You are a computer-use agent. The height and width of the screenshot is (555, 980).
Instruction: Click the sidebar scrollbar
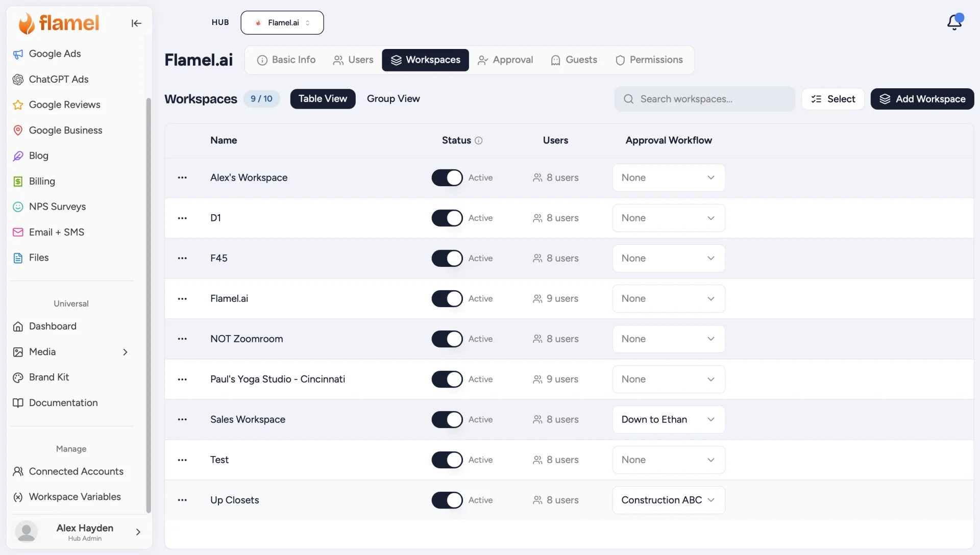tap(149, 305)
